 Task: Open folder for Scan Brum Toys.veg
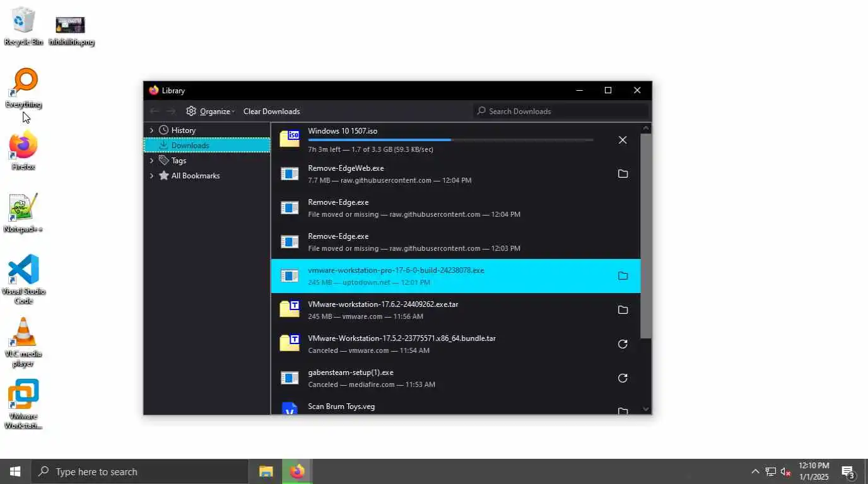pos(623,411)
